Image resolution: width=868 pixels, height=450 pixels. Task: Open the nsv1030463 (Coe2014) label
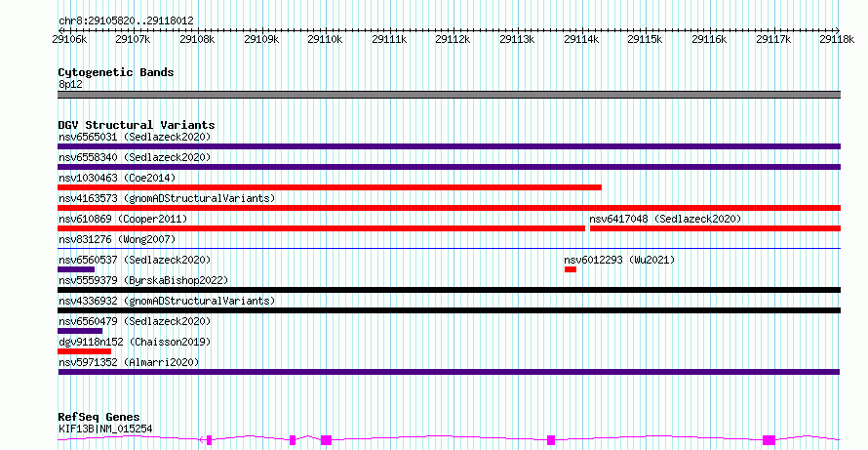click(117, 178)
